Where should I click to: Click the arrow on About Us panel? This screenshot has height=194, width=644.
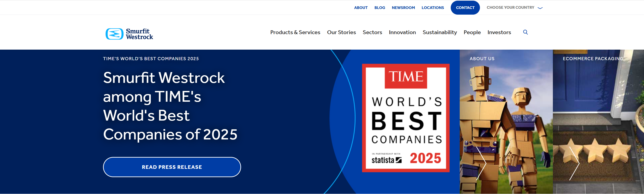(x=481, y=163)
